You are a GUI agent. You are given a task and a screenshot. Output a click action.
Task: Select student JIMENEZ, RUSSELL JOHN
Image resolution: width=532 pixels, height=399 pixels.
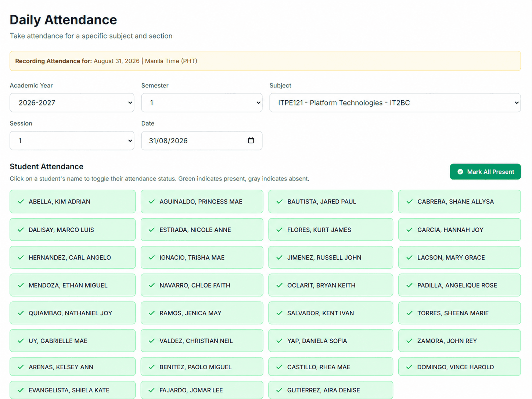[x=331, y=258]
